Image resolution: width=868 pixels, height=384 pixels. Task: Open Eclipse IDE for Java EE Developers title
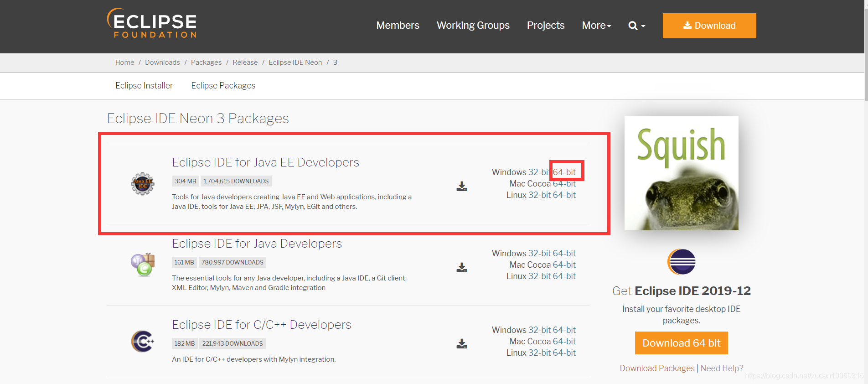coord(265,162)
